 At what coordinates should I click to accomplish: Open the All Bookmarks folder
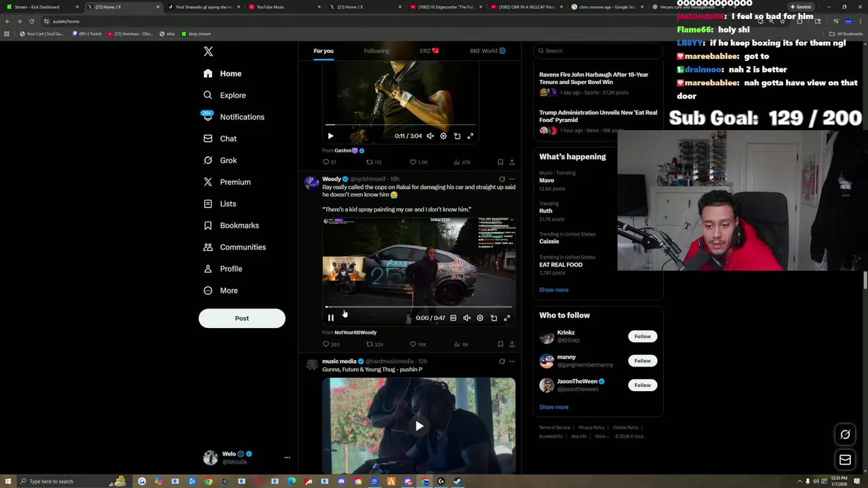(846, 34)
